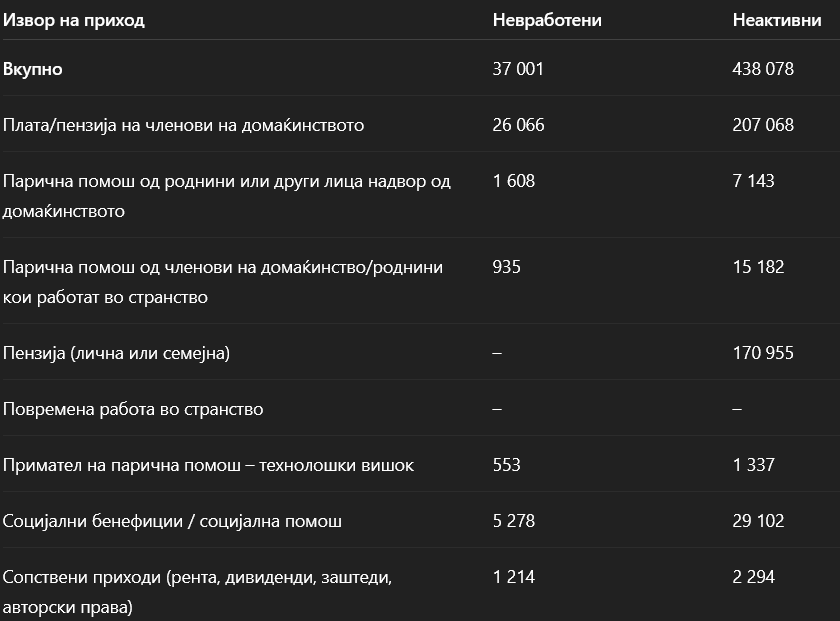
Task: Click the value 207 068
Action: tap(763, 125)
